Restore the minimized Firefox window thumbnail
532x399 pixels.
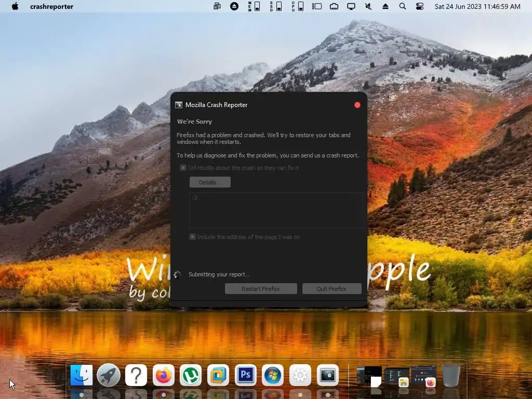(424, 376)
